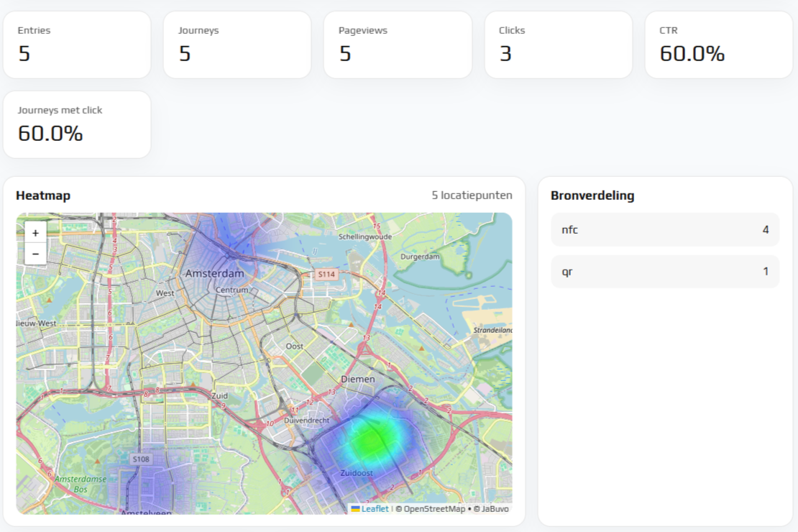Click the Bronverdeling heading
Viewport: 798px width, 532px height.
(x=592, y=196)
